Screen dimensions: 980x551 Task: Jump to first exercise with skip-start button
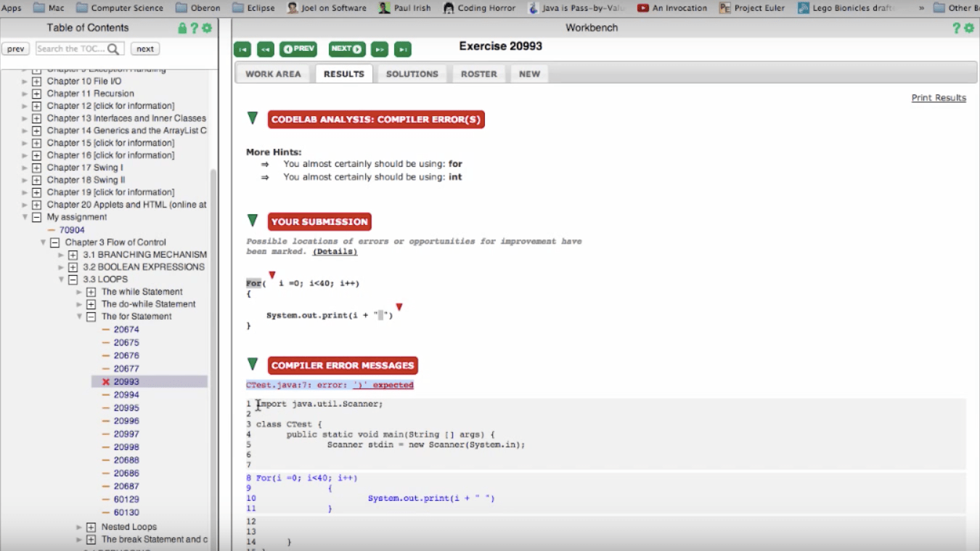(242, 49)
